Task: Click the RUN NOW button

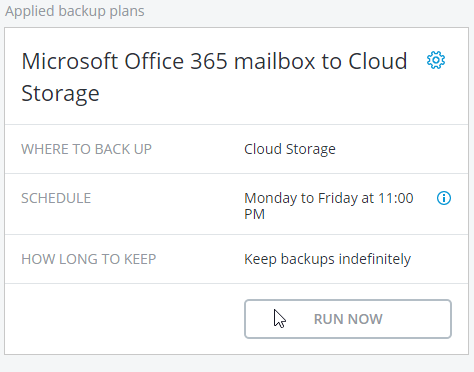Action: [348, 319]
